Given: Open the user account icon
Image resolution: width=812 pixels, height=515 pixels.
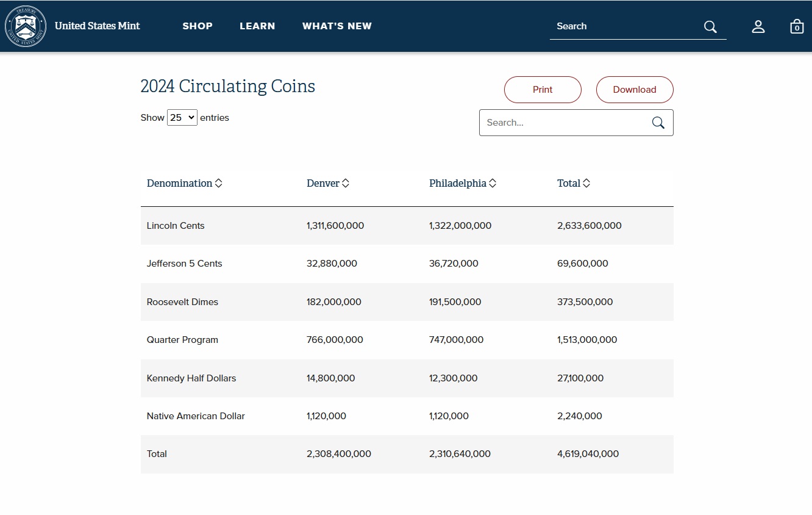Looking at the screenshot, I should coord(758,26).
